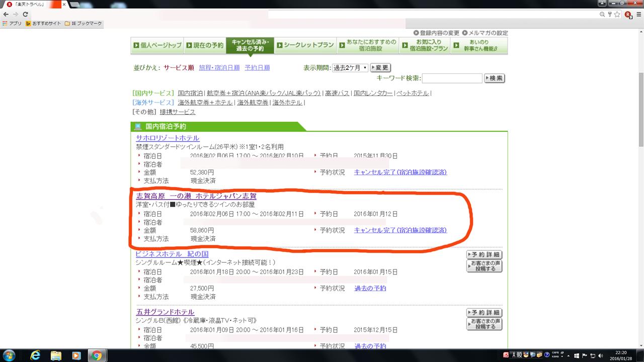The width and height of the screenshot is (644, 362).
Task: Open File Explorer from taskbar
Action: pyautogui.click(x=55, y=355)
